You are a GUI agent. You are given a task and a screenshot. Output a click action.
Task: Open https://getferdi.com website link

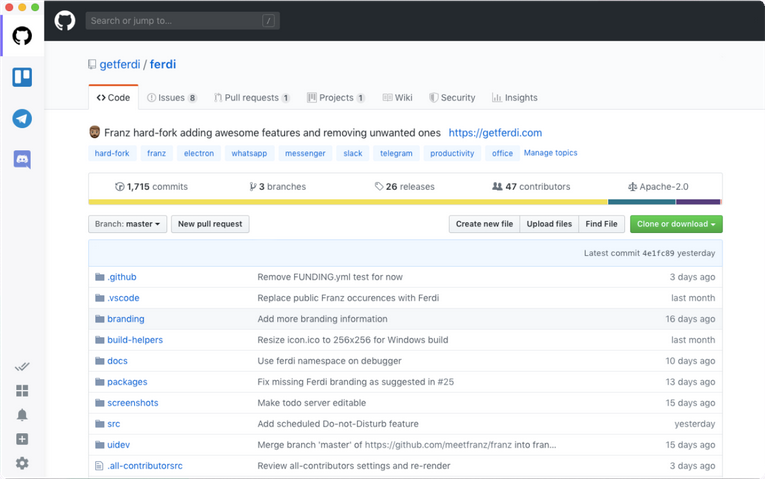click(x=495, y=133)
